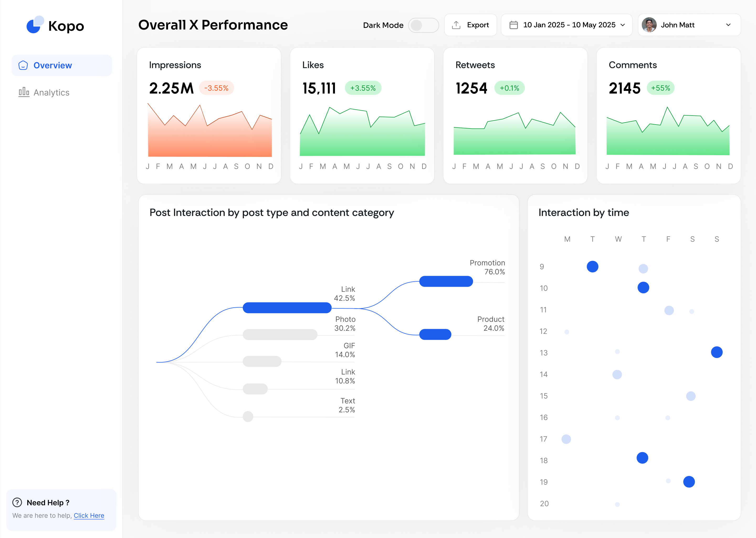Click the Kopo logo icon
756x538 pixels.
pyautogui.click(x=35, y=25)
